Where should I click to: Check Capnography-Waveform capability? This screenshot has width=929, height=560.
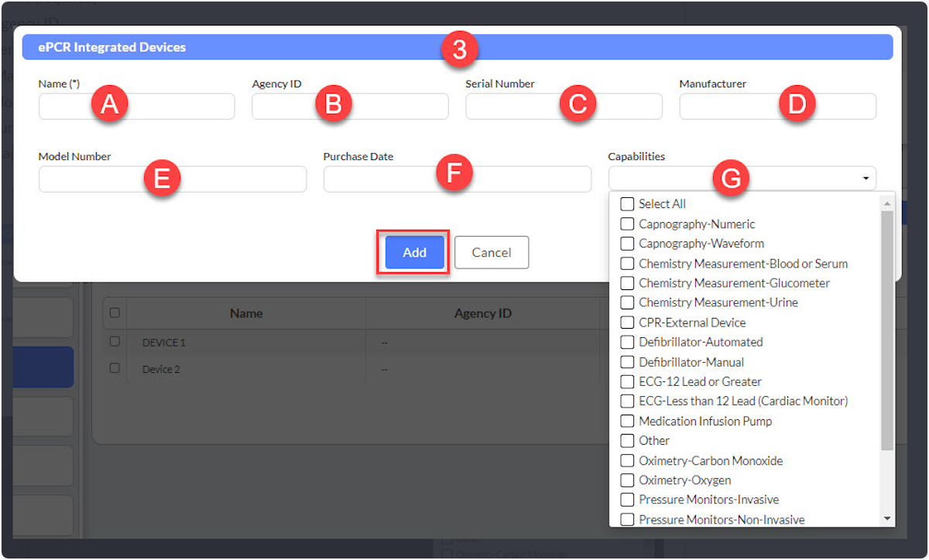[627, 244]
